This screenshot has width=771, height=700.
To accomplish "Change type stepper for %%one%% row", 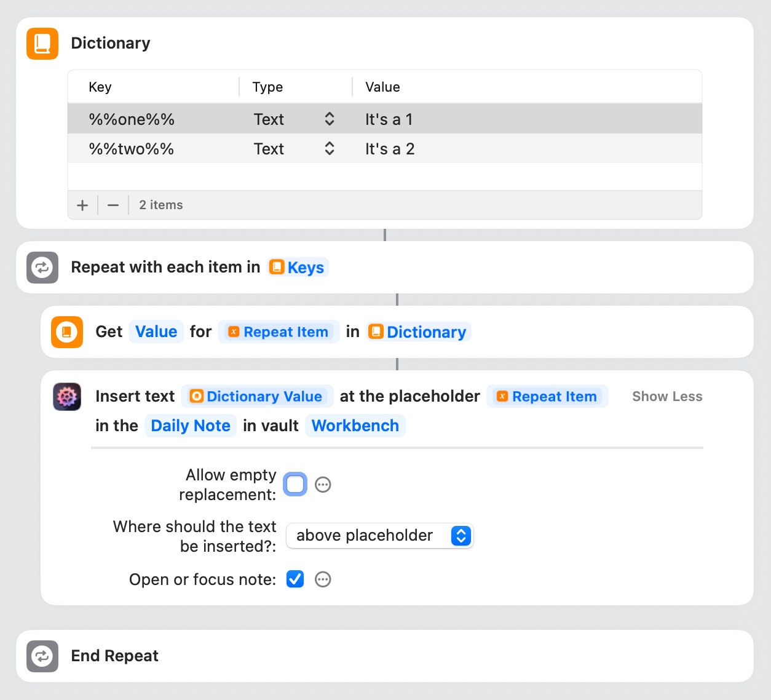I will coord(330,119).
